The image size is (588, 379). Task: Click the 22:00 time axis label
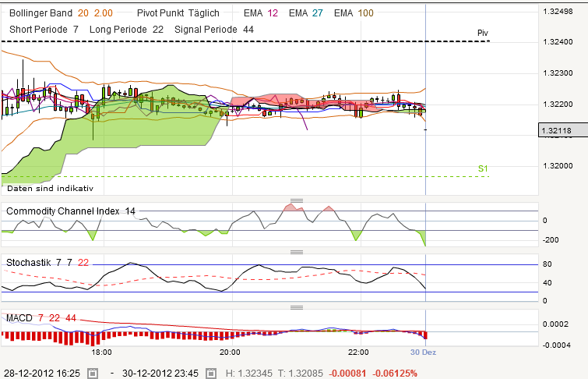pos(358,352)
